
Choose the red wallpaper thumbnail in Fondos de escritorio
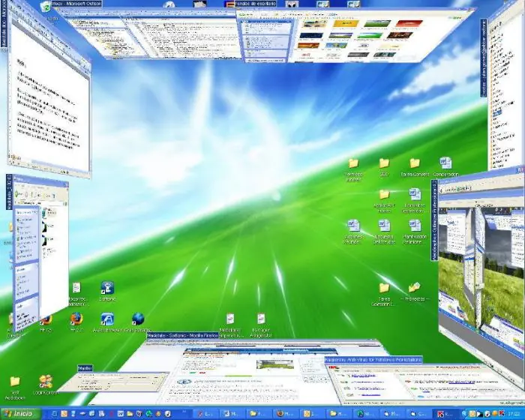[x=409, y=23]
